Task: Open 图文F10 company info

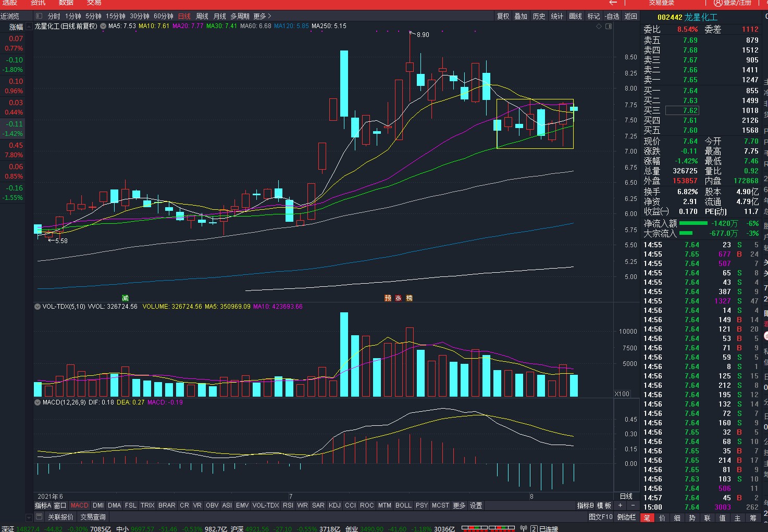Action: click(601, 517)
